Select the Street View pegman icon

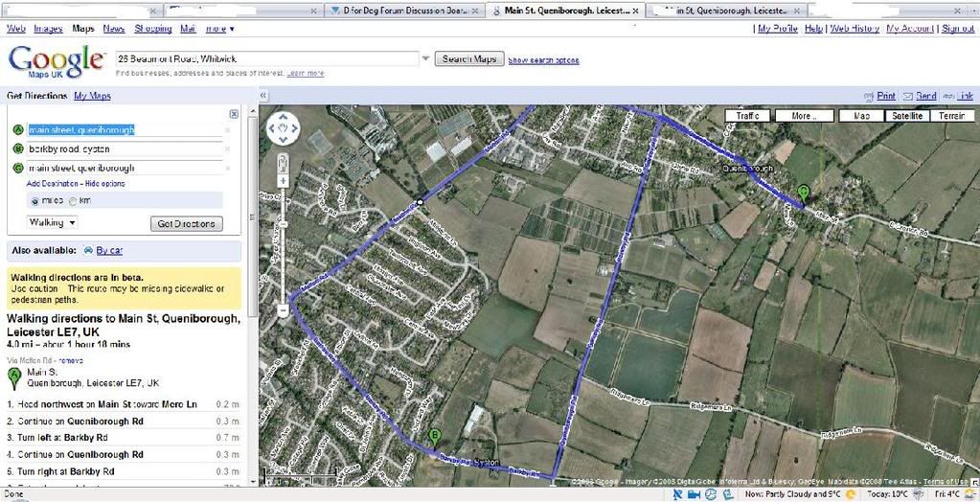coord(284,163)
